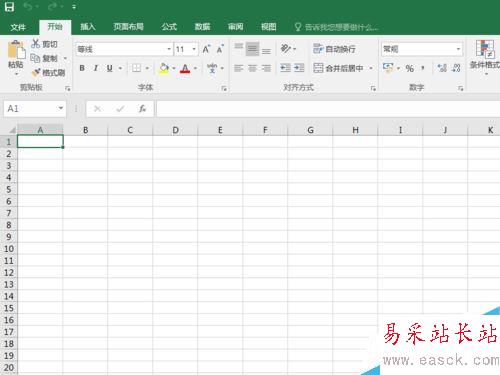
Task: Expand merge and center options arrow
Action: pyautogui.click(x=371, y=68)
